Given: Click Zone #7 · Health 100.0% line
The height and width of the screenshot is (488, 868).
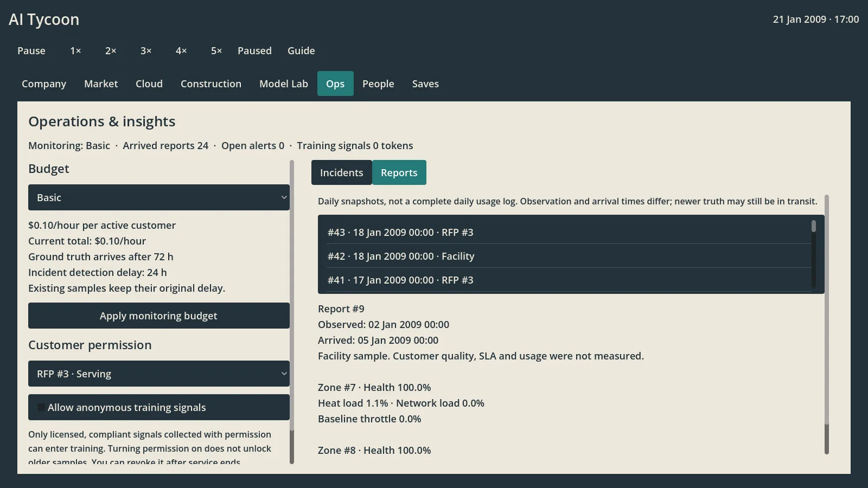Looking at the screenshot, I should (374, 387).
